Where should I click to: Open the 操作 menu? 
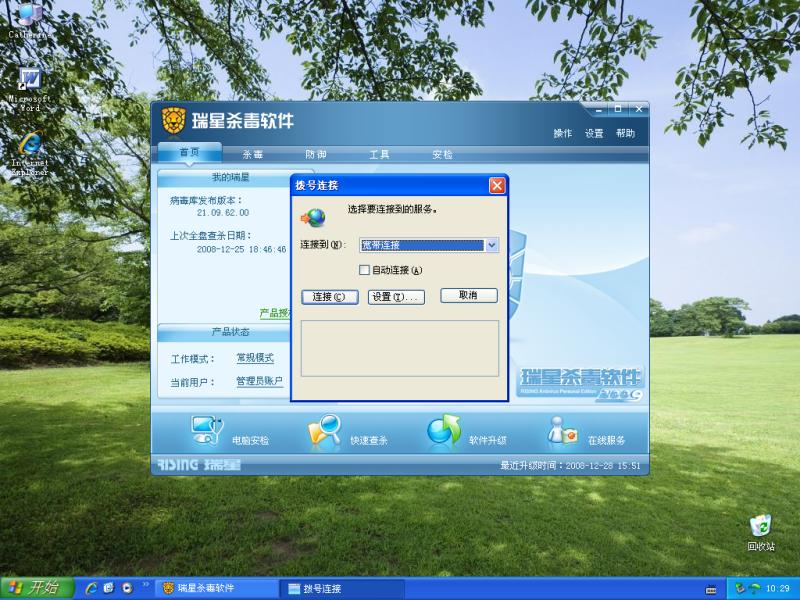(563, 133)
